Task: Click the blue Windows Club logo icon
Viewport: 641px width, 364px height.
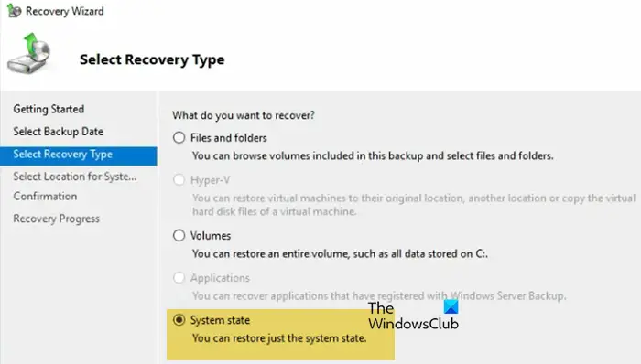Action: [x=451, y=307]
